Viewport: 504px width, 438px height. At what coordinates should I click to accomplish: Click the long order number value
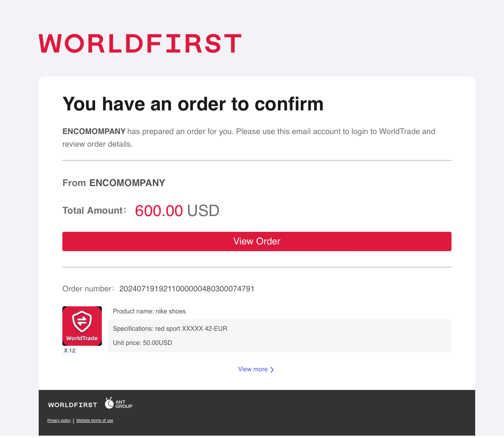click(x=187, y=289)
